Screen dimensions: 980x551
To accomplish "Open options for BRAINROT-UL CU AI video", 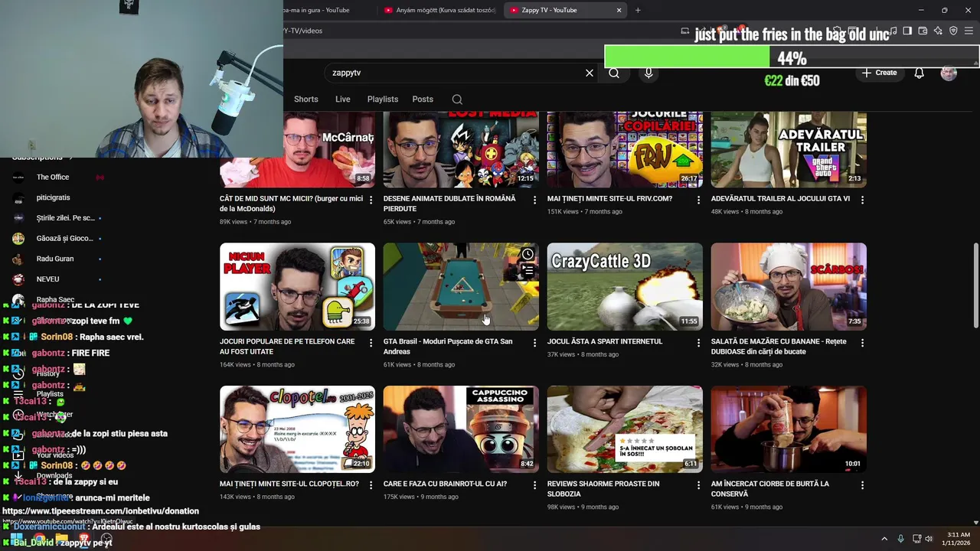I will (x=534, y=485).
